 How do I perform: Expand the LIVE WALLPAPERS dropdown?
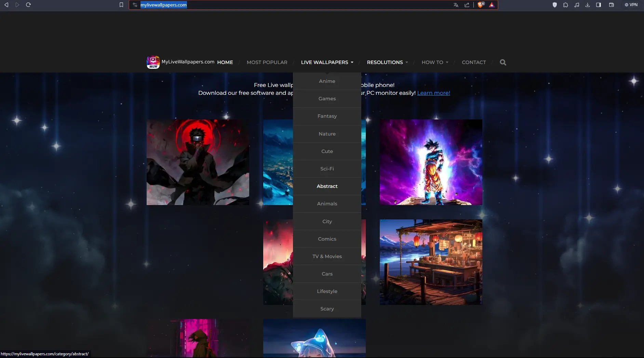[327, 62]
